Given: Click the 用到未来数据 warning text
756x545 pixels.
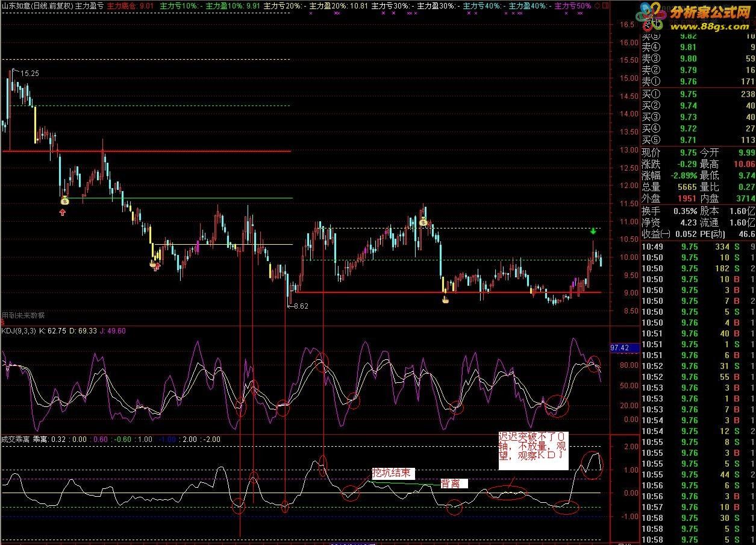Looking at the screenshot, I should pyautogui.click(x=23, y=315).
